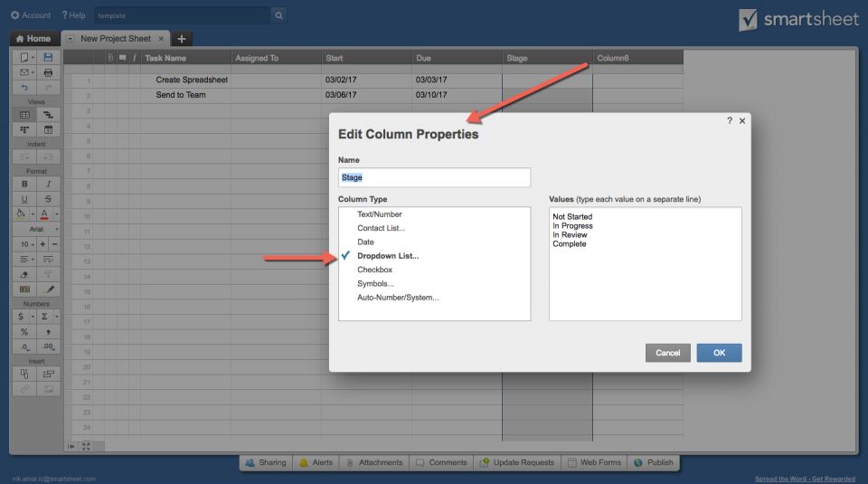Click Cancel in Edit Column Properties
The height and width of the screenshot is (484, 868).
[667, 353]
